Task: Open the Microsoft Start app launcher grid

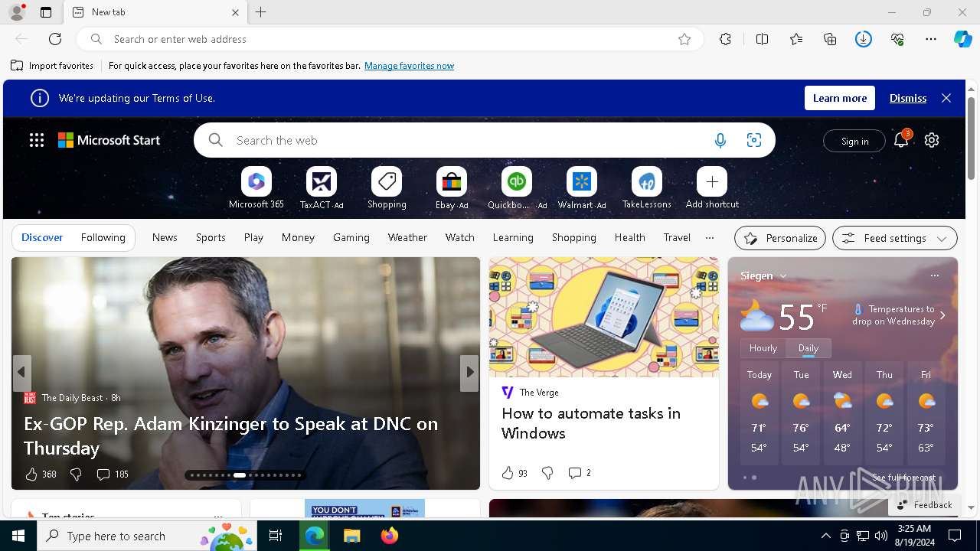Action: [x=37, y=140]
